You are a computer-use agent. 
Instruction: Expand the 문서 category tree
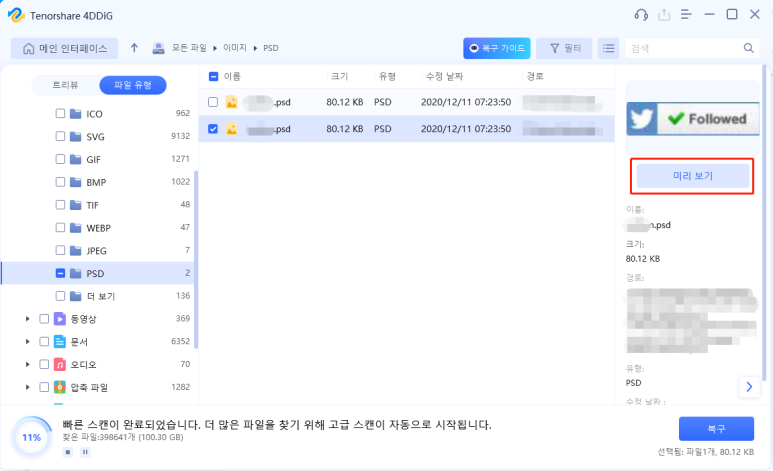click(x=28, y=342)
